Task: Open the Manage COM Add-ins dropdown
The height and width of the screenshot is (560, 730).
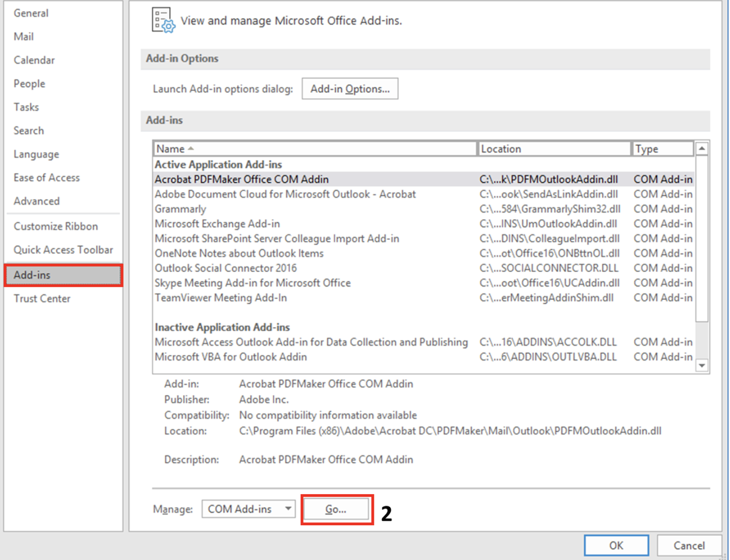Action: (248, 509)
